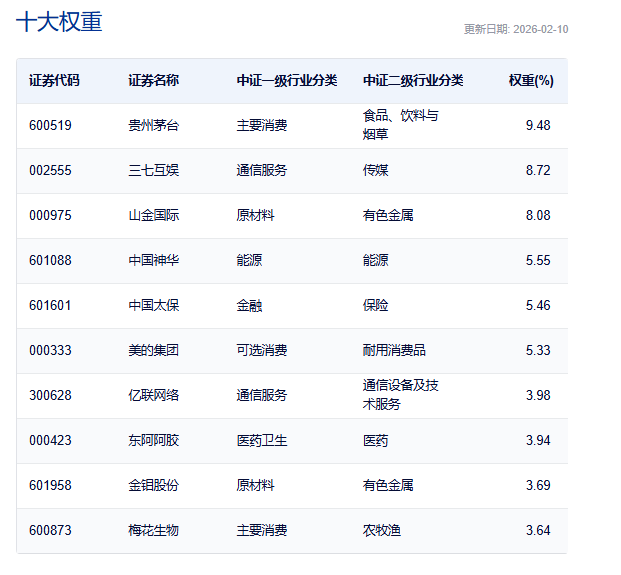This screenshot has height=575, width=621.
Task: Click the 农牧渔 industry cell
Action: click(x=382, y=531)
